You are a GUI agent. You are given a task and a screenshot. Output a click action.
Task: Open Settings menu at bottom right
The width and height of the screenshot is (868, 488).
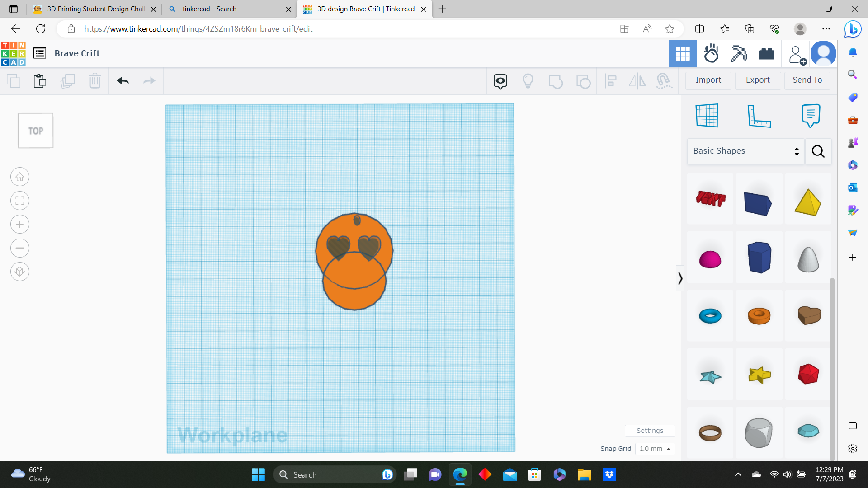[650, 430]
